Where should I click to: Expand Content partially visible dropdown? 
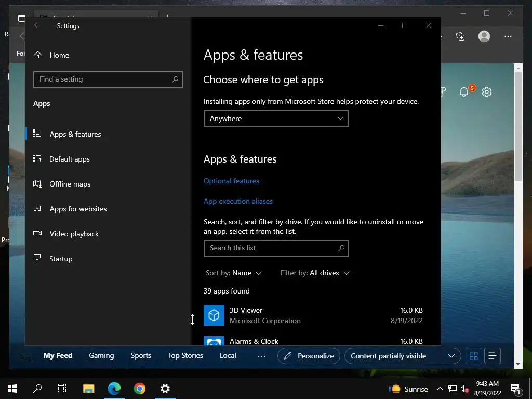(403, 356)
